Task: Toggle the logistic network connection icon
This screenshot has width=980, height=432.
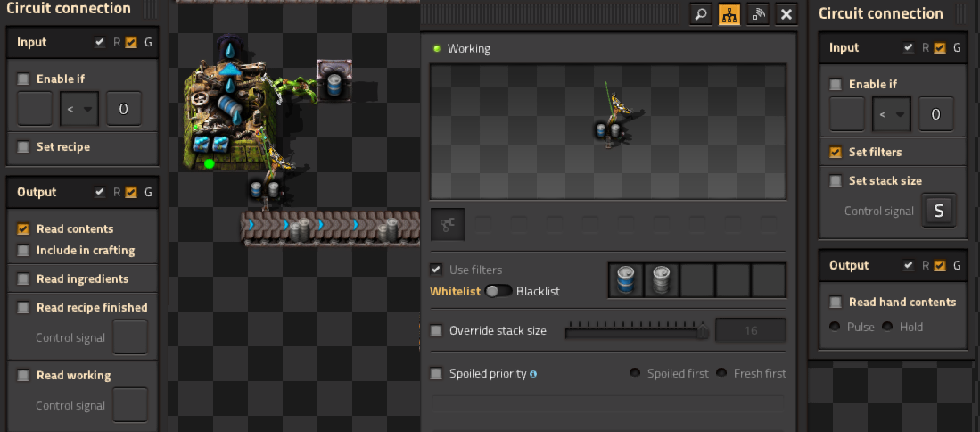Action: [x=758, y=14]
